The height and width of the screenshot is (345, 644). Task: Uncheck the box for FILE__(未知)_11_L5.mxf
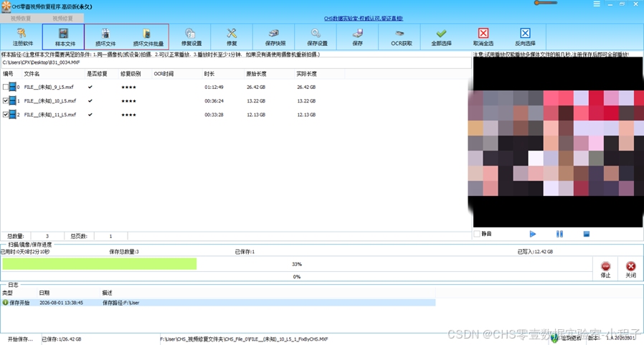[5, 115]
